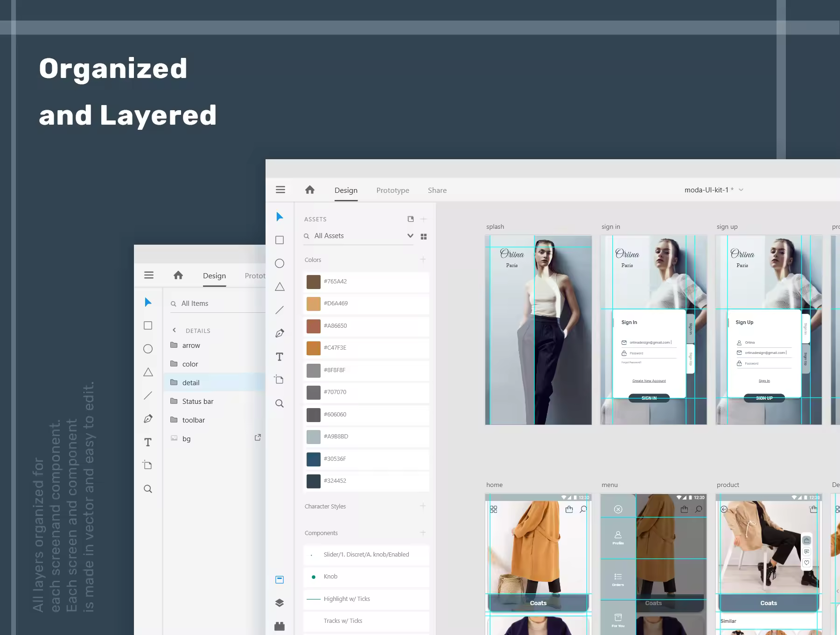
Task: Click SIGN IN button on sign in artboard
Action: (x=649, y=398)
